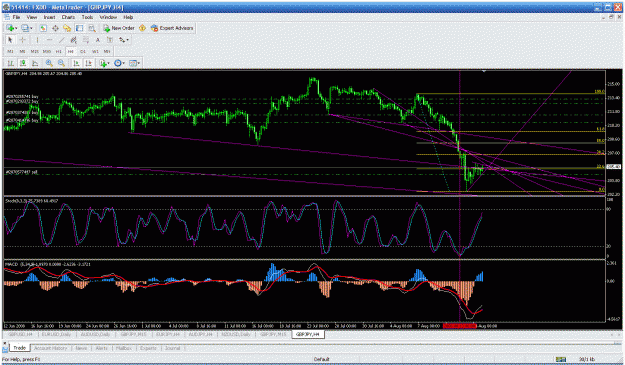Click the red highlighted date on time axis

pos(460,326)
